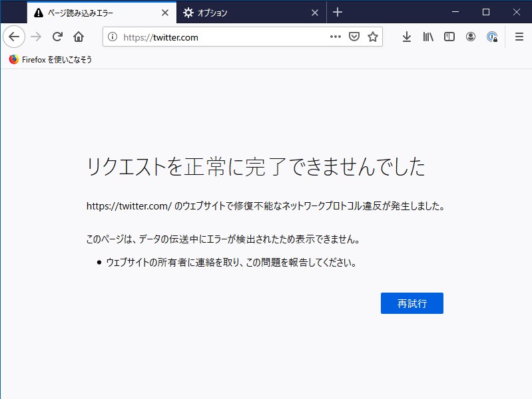Reload the current page
The image size is (532, 399).
click(57, 37)
